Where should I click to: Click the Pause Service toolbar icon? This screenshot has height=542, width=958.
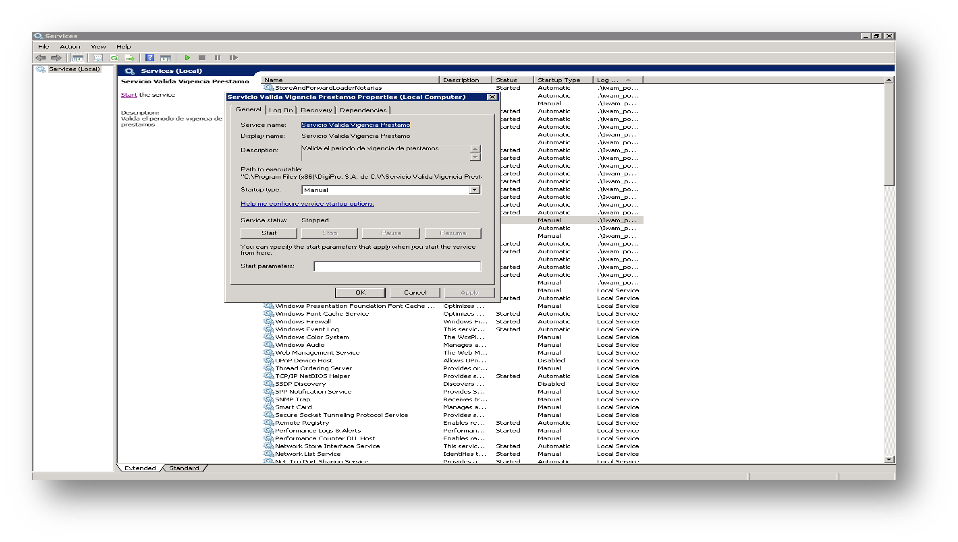[217, 58]
